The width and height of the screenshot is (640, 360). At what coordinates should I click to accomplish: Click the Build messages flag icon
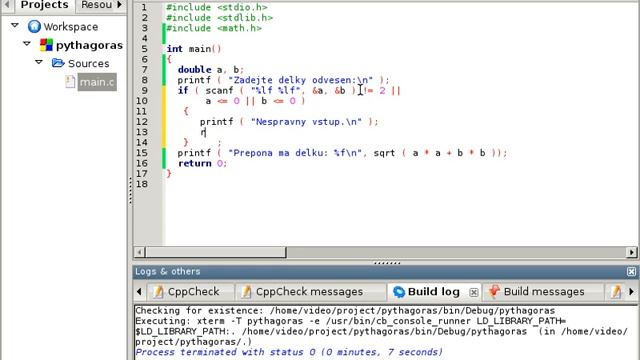[x=494, y=291]
